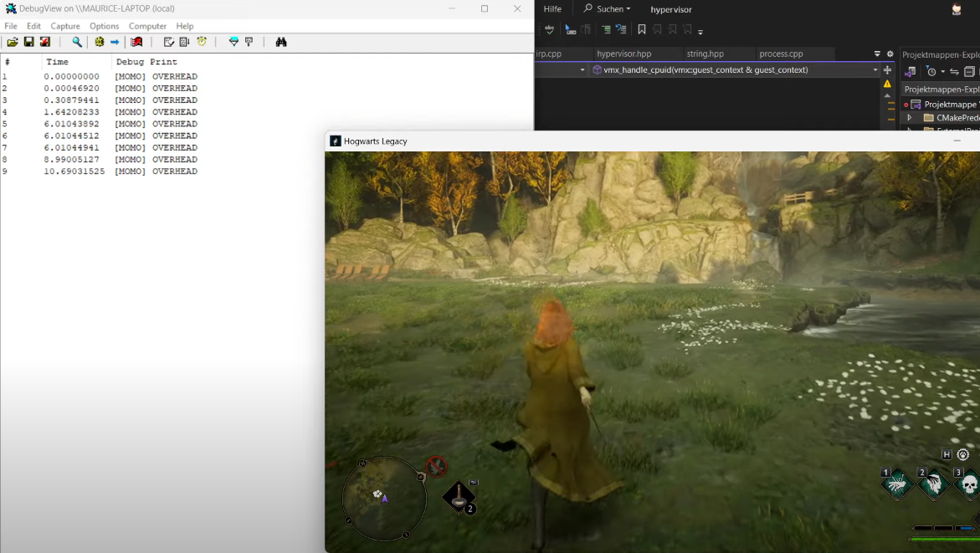Toggle the Autoscroll icon in DebugView
Image resolution: width=980 pixels, height=553 pixels.
(x=184, y=42)
